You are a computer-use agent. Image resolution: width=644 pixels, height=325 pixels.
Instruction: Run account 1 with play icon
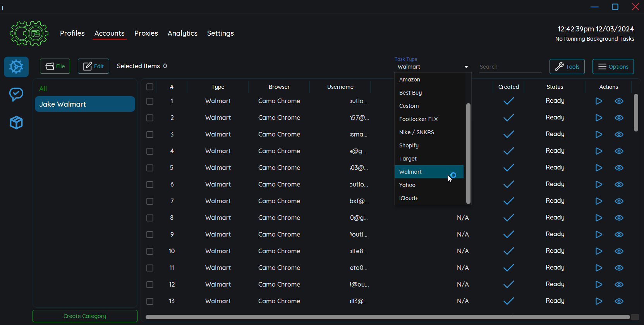click(x=598, y=101)
